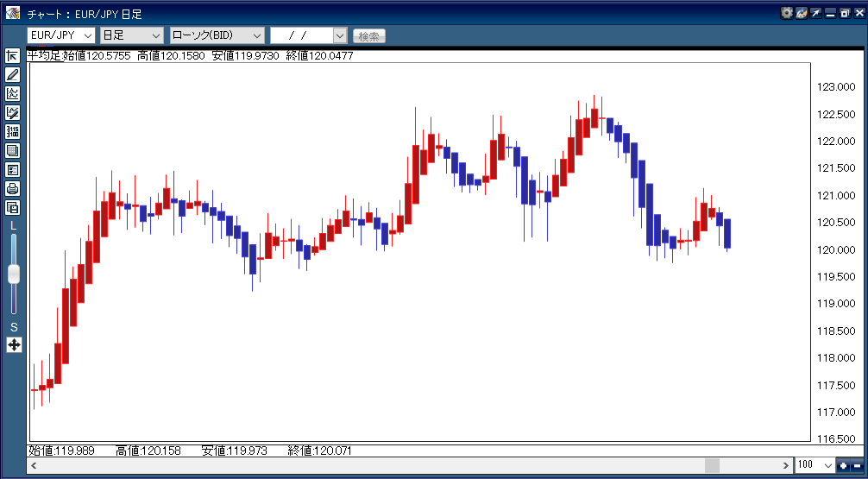Click the 122.000 price axis label
The image size is (868, 479).
click(836, 142)
